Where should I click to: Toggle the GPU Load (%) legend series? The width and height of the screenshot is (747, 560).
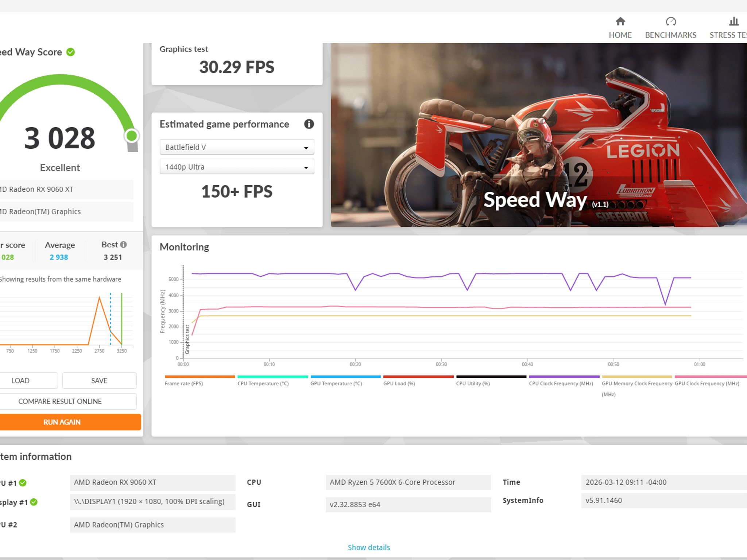point(418,381)
